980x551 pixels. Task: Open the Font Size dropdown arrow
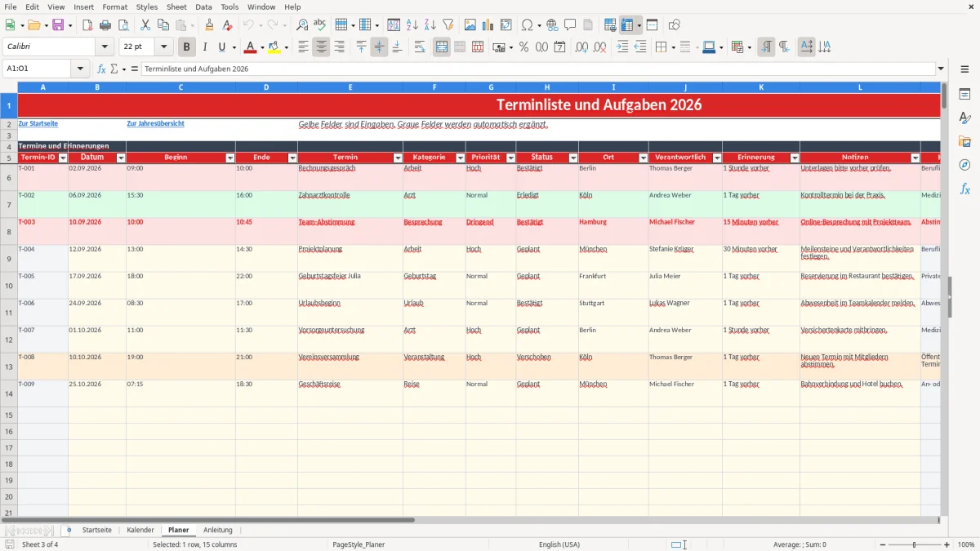[163, 47]
